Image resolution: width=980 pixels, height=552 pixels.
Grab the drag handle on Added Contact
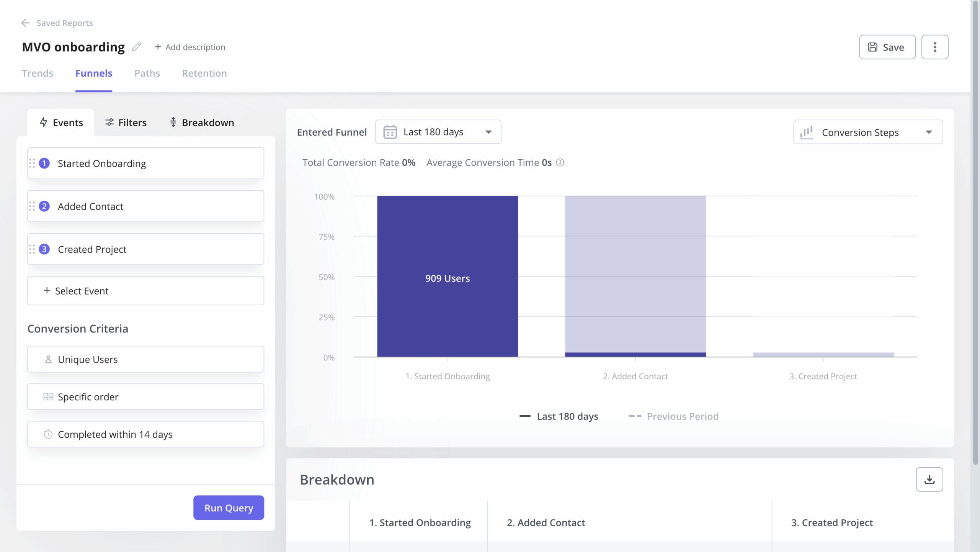33,206
